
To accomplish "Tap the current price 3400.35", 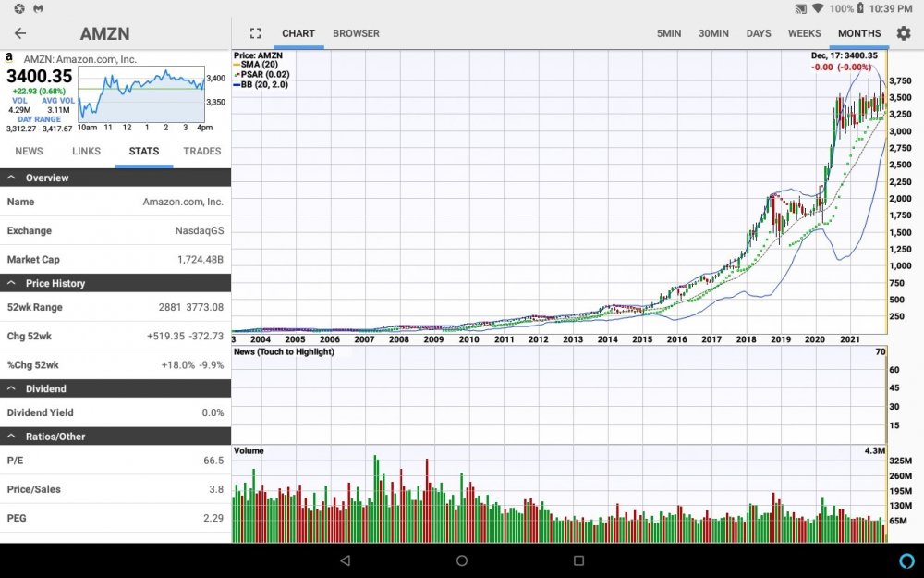I will click(40, 76).
